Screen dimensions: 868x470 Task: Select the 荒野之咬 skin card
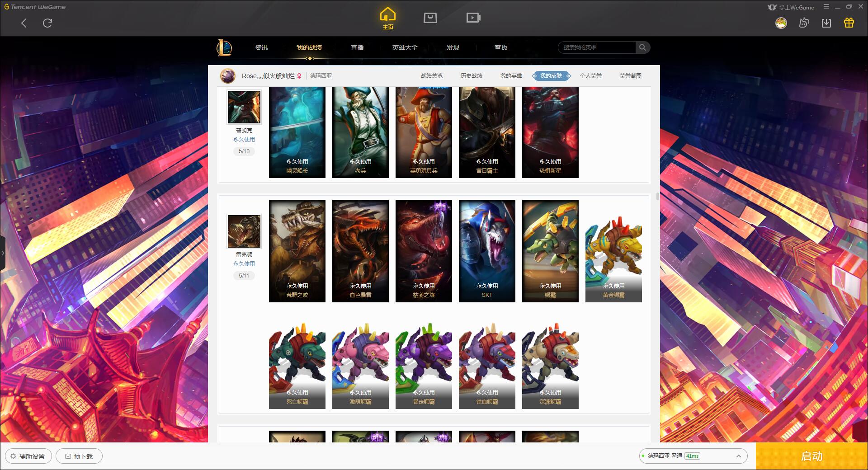tap(297, 251)
